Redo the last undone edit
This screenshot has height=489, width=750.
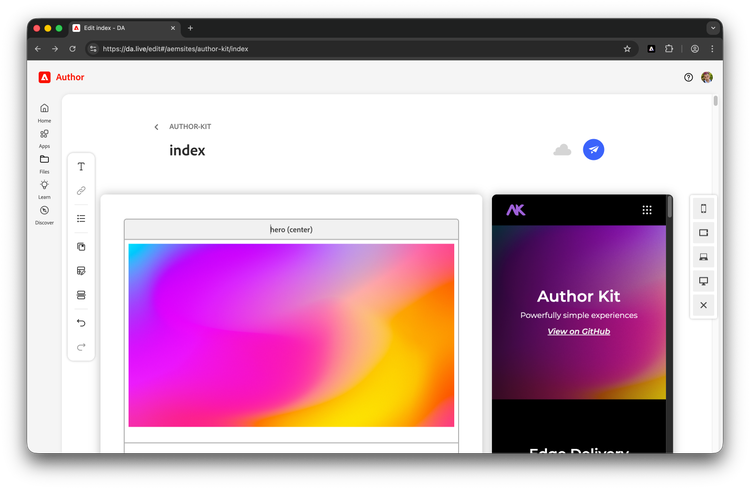point(81,347)
